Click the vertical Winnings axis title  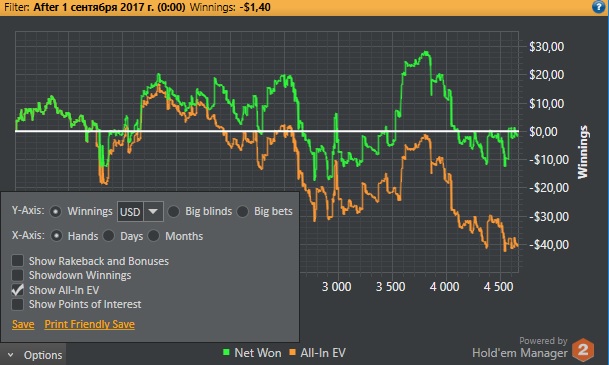coord(583,152)
